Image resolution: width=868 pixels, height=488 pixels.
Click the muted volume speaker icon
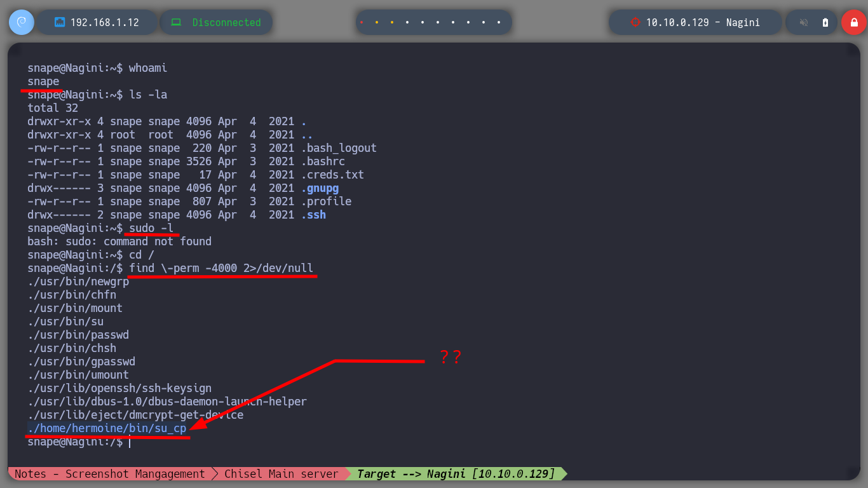tap(804, 22)
